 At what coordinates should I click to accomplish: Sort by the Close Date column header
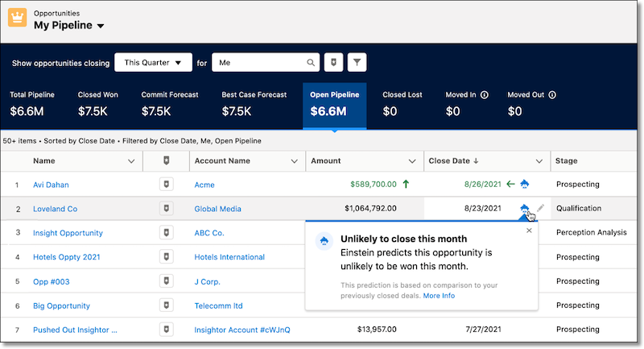tap(449, 161)
